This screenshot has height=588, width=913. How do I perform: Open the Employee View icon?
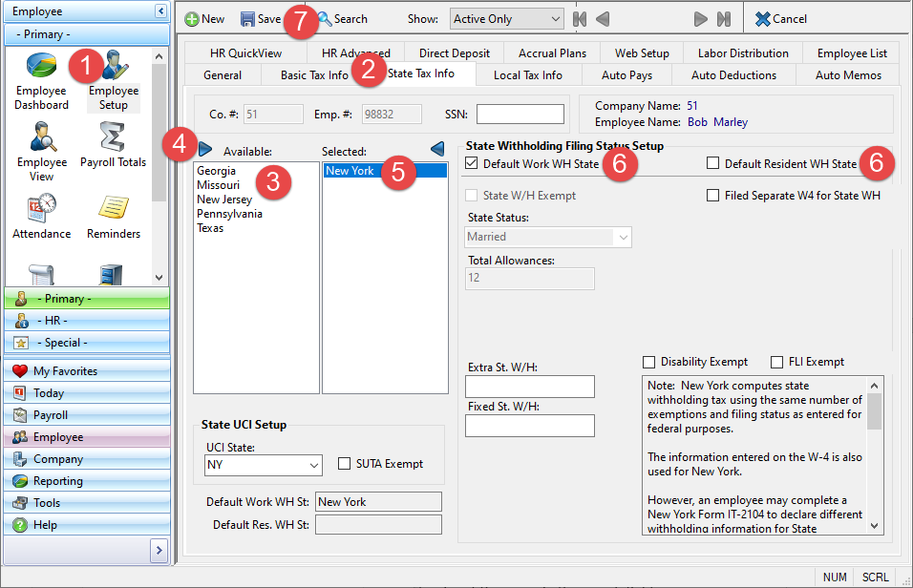pos(41,152)
